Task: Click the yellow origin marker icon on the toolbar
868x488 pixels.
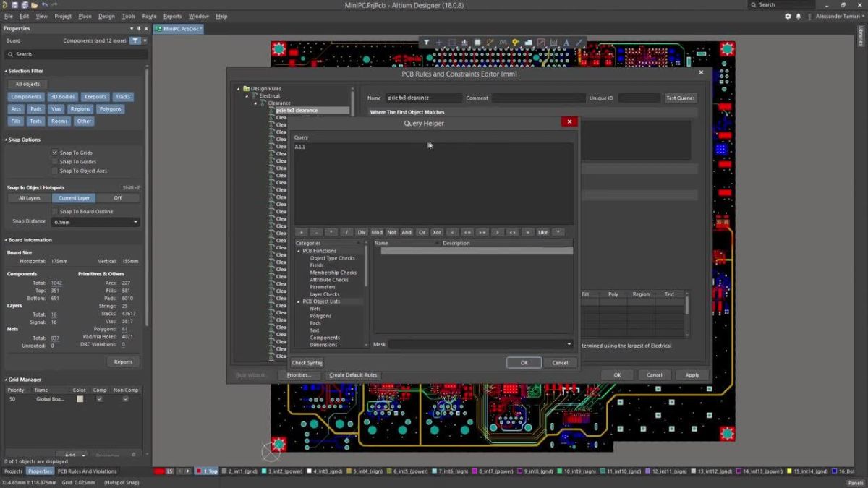Action: tap(515, 42)
